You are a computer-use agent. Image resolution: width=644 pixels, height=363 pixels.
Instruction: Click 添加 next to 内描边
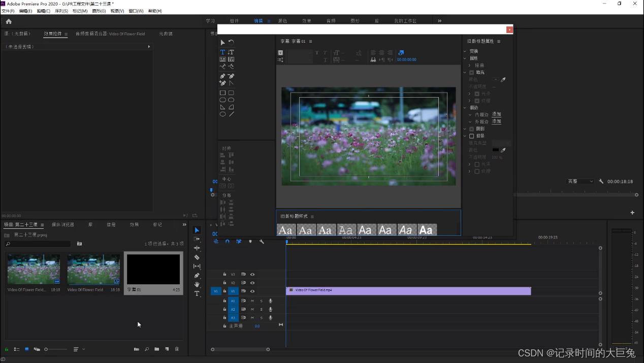coord(496,115)
